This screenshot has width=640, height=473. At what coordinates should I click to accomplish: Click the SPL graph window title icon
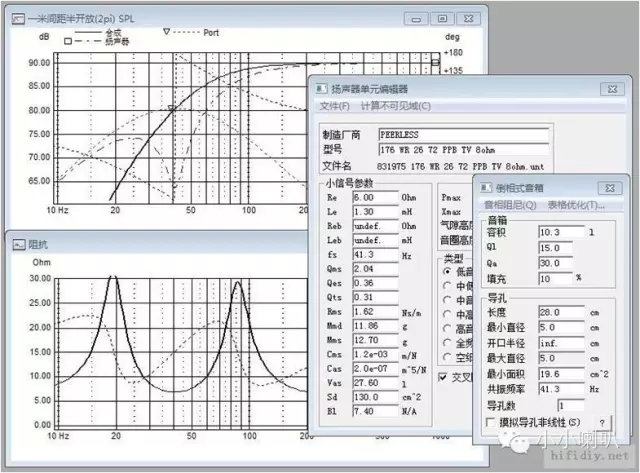click(16, 17)
